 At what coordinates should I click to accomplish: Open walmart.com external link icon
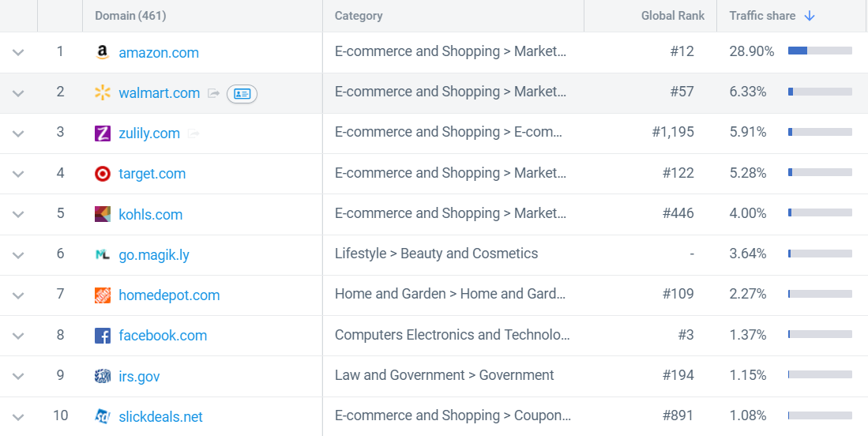coord(214,93)
